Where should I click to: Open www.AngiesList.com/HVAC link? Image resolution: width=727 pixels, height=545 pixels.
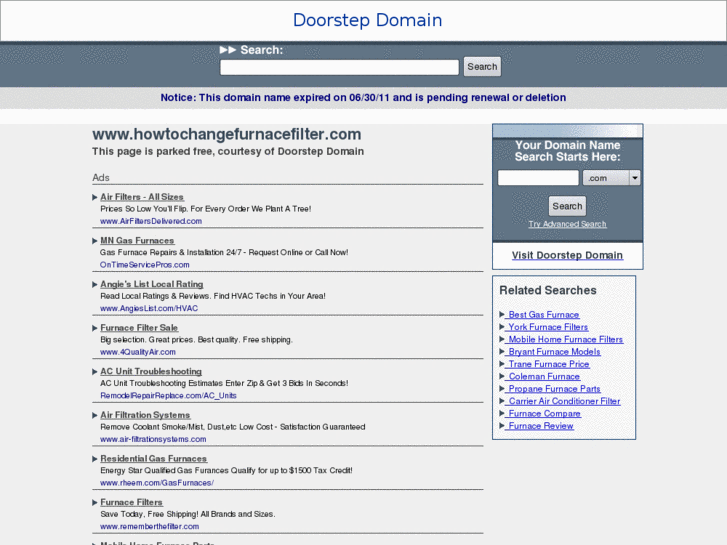tap(149, 308)
